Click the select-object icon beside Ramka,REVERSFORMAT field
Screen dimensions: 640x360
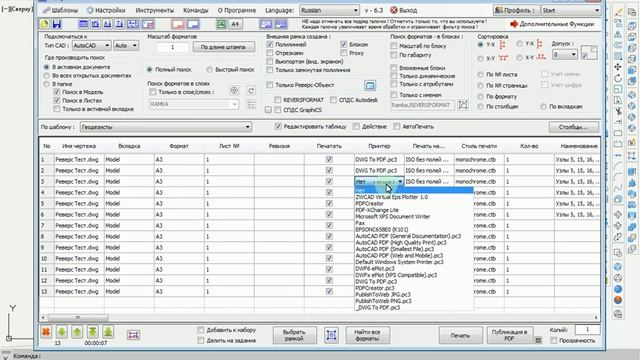click(x=463, y=105)
